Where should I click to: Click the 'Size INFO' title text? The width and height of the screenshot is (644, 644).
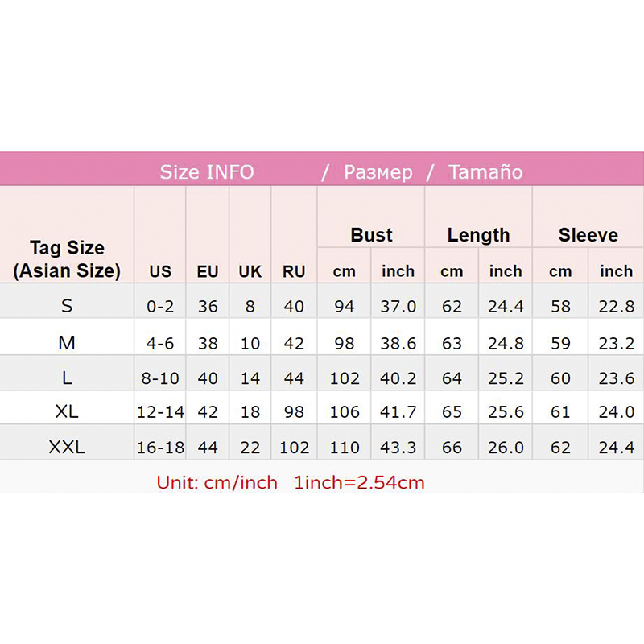tap(207, 171)
